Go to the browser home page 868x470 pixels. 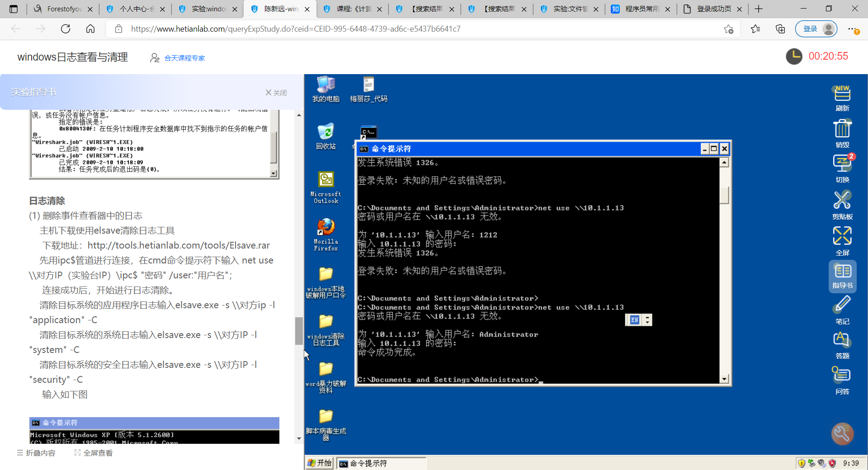tap(90, 29)
